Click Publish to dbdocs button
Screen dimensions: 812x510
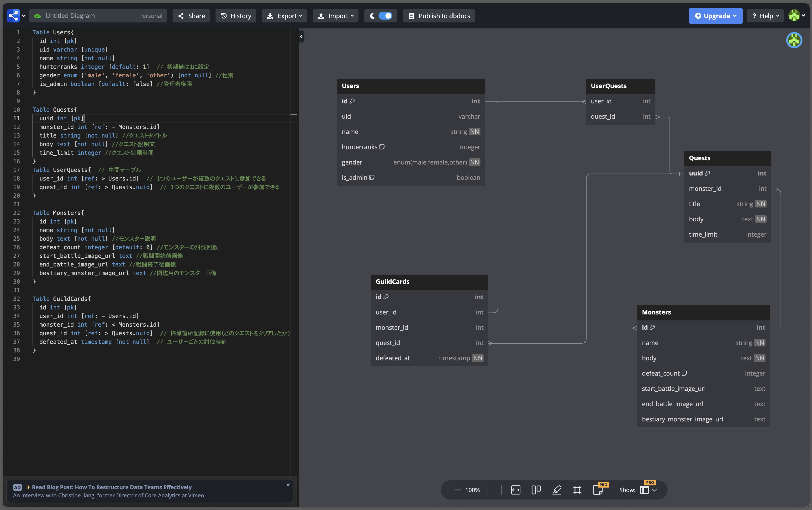pyautogui.click(x=439, y=16)
